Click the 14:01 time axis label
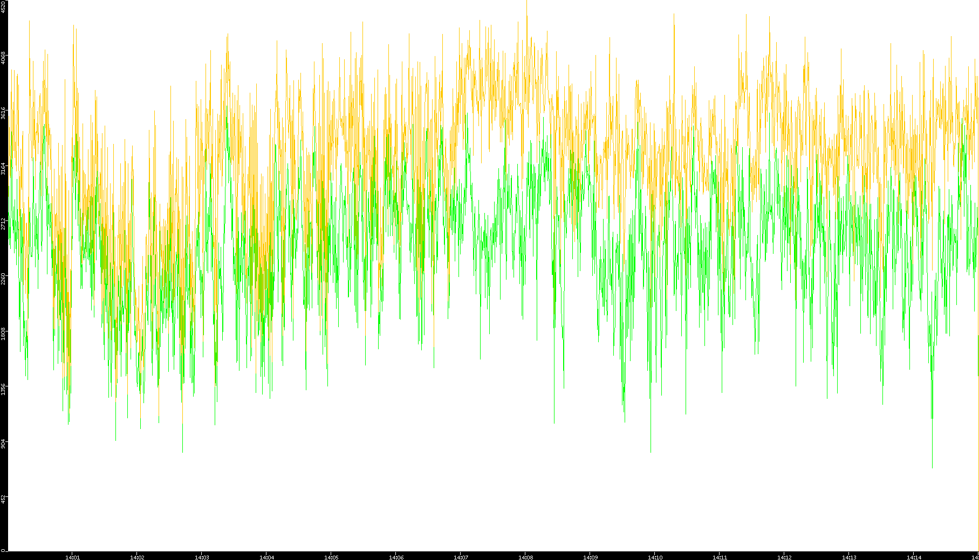Image resolution: width=979 pixels, height=560 pixels. (72, 557)
